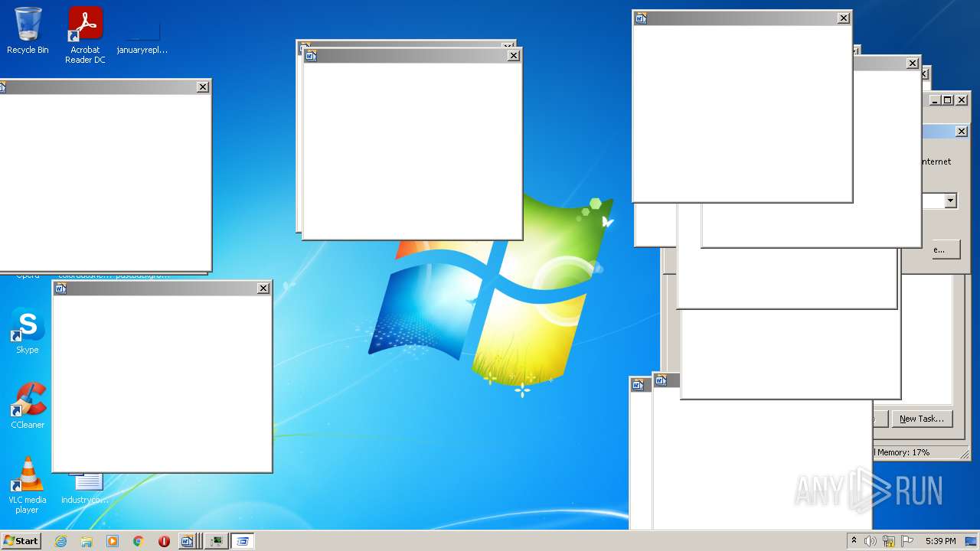
Task: Close the inner dialog in Task Manager
Action: (x=962, y=132)
